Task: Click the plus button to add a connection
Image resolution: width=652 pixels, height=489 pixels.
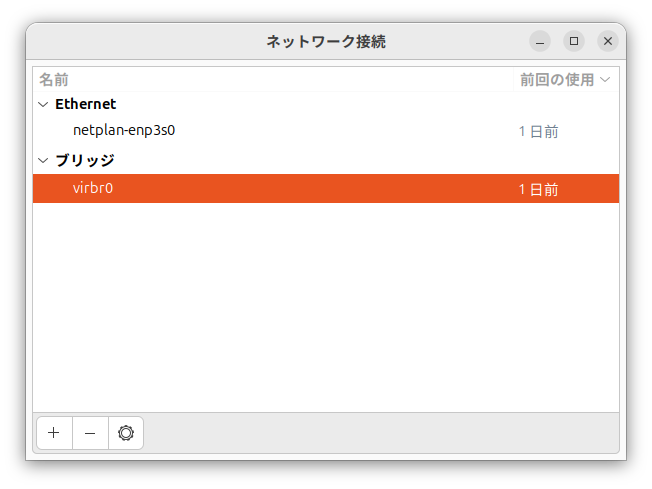Action: click(54, 433)
